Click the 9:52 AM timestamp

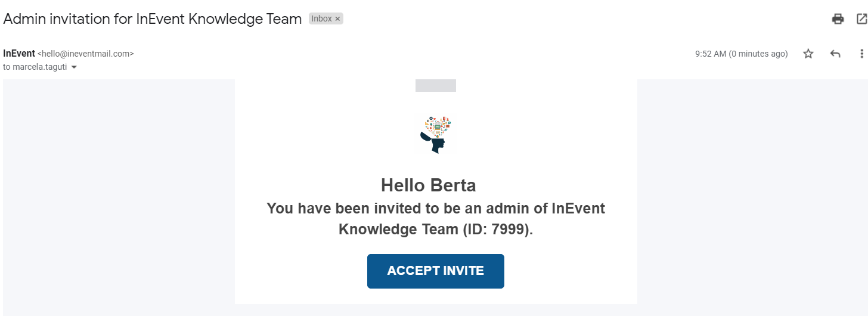pos(742,54)
